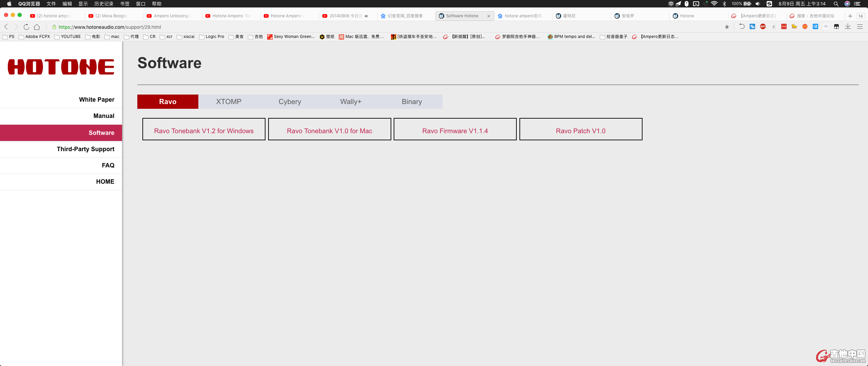Open FAQ in the sidebar
Screen dimensions: 868x366
coord(61,165)
